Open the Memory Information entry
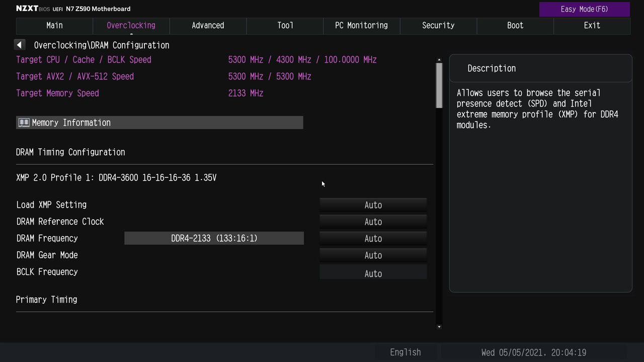This screenshot has height=362, width=644. [x=159, y=123]
